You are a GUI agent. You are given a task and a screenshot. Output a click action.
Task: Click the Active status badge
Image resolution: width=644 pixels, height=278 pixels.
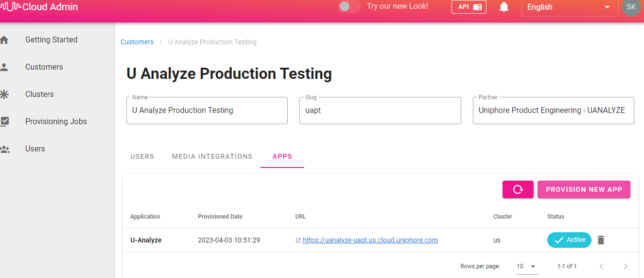point(569,240)
